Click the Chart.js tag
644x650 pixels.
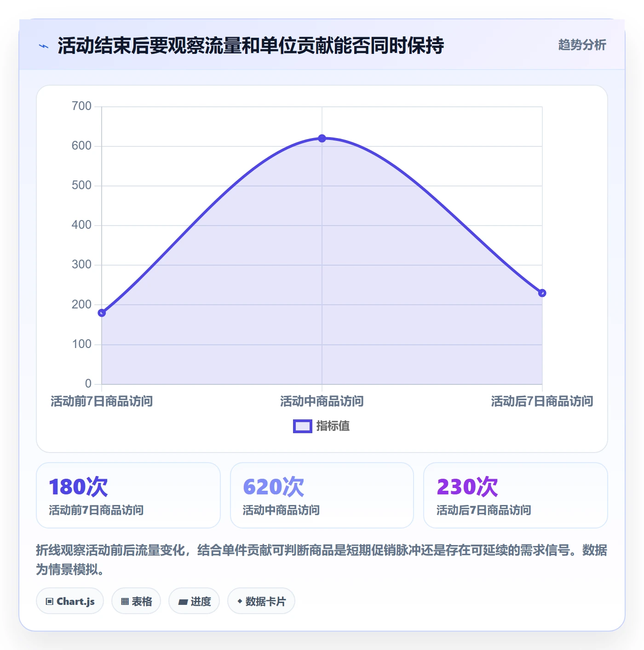click(x=70, y=601)
